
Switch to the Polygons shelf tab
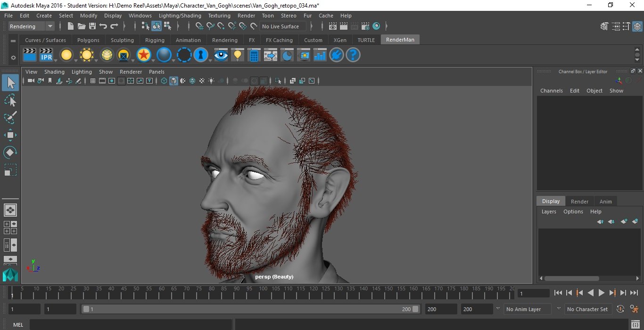[x=88, y=40]
